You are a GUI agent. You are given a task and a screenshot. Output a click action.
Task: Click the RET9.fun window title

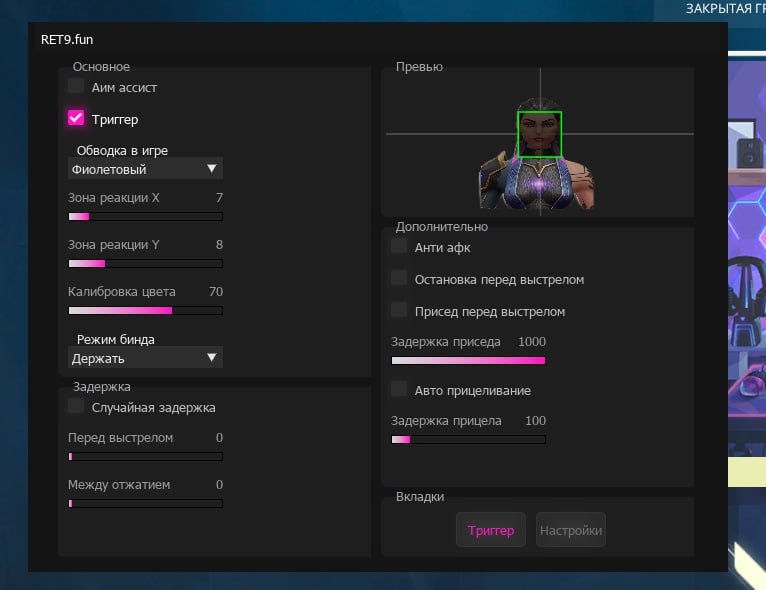click(x=67, y=40)
